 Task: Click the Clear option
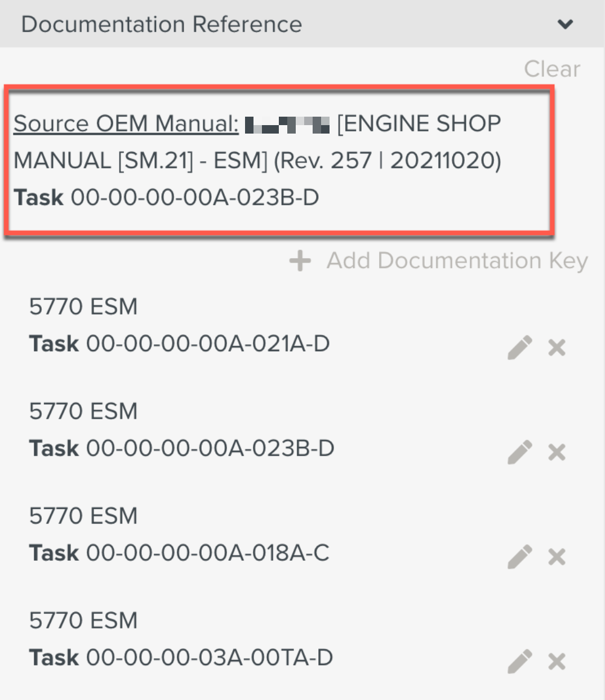click(552, 69)
